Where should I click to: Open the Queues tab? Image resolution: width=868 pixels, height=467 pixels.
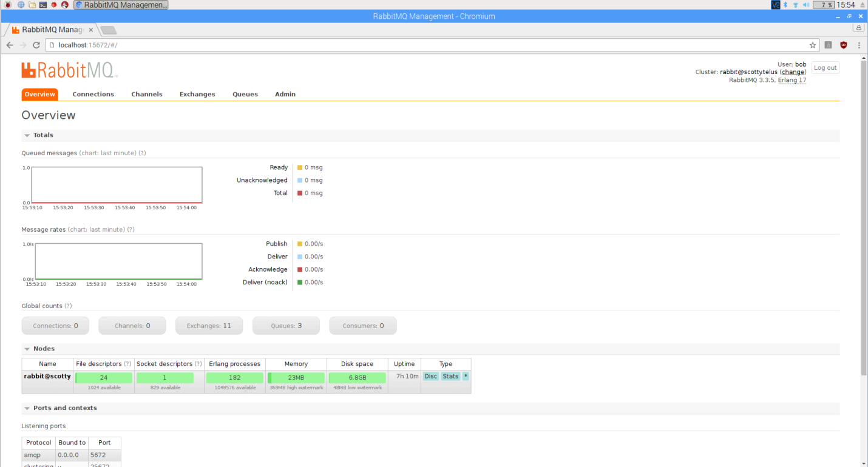point(245,95)
